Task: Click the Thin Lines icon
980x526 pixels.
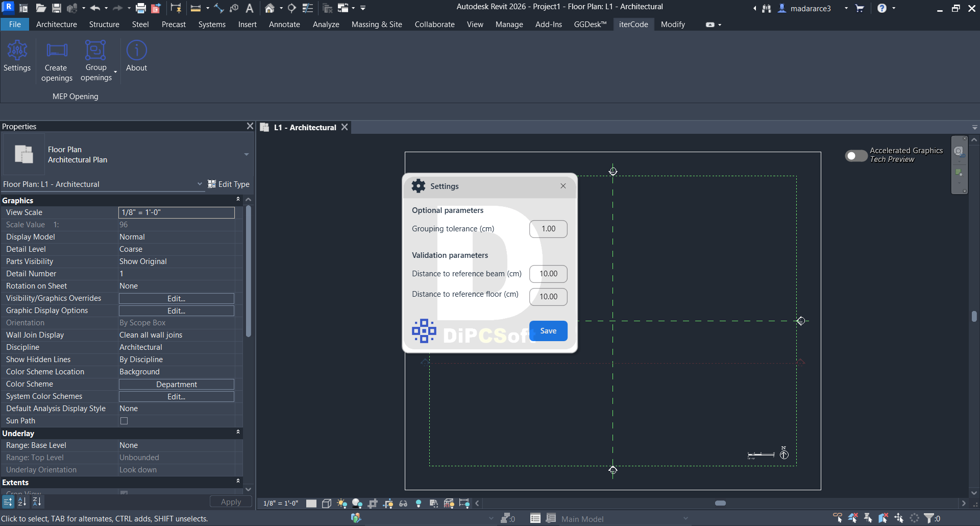Action: coord(308,8)
